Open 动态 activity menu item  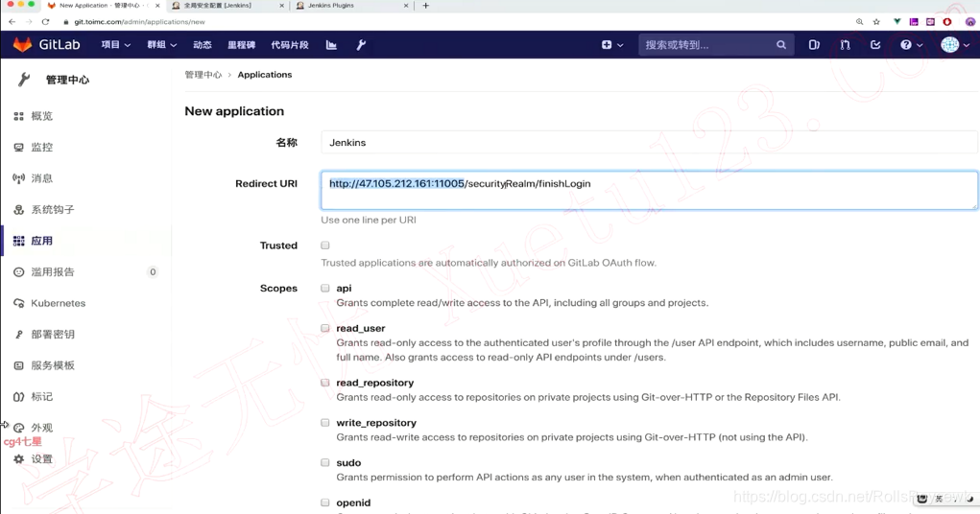point(203,45)
